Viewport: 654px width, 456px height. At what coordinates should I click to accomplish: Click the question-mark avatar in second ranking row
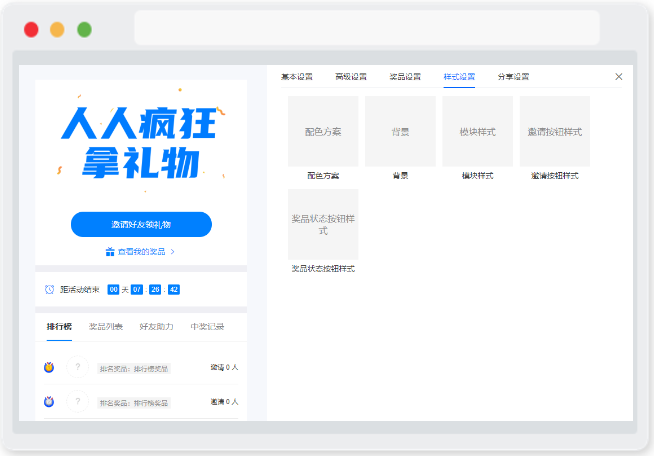pyautogui.click(x=78, y=401)
